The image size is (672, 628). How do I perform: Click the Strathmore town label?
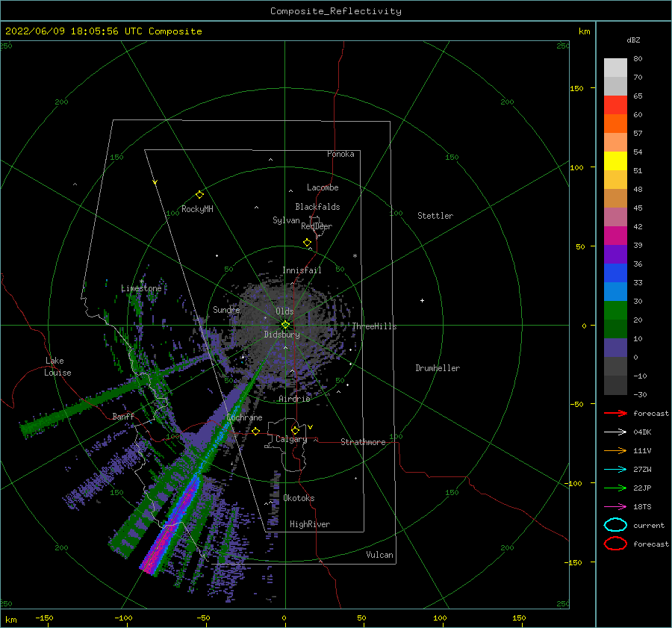(363, 442)
